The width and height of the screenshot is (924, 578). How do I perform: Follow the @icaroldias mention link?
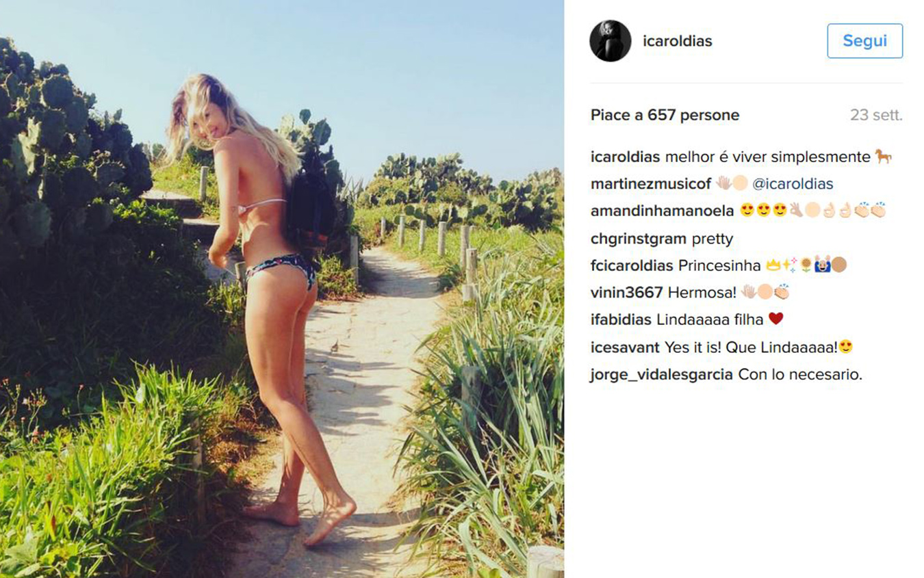793,184
